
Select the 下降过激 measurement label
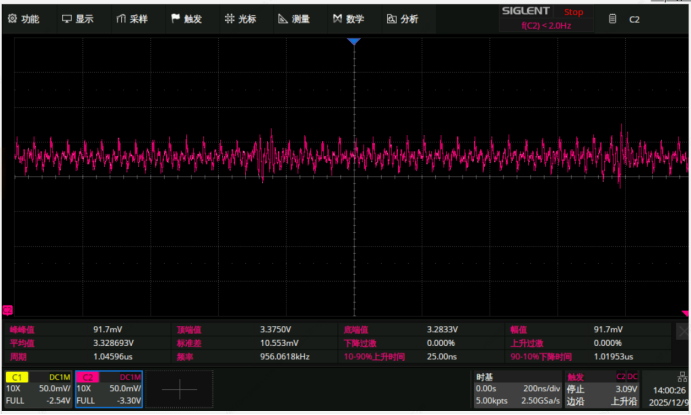click(x=360, y=343)
